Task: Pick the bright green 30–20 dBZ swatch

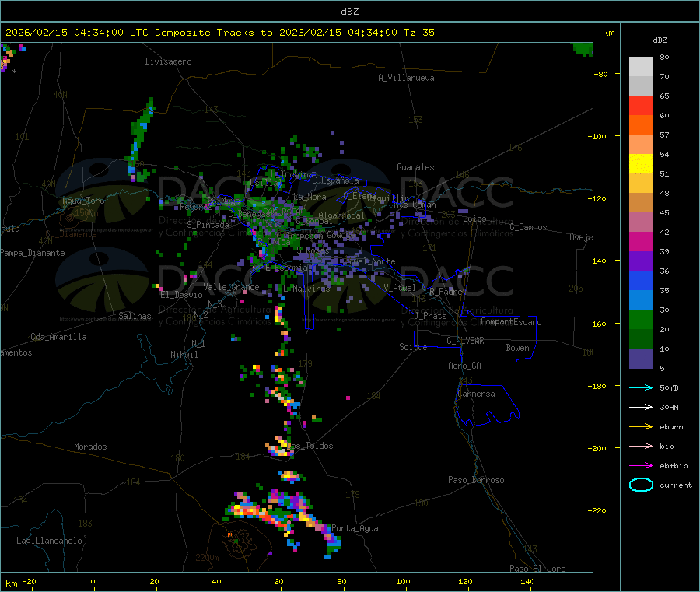Action: click(641, 319)
